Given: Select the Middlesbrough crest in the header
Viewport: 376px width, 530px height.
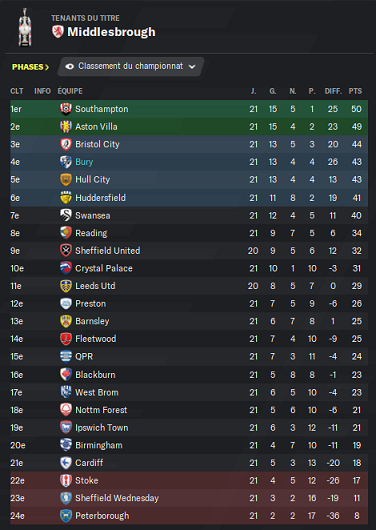Looking at the screenshot, I should tap(58, 32).
